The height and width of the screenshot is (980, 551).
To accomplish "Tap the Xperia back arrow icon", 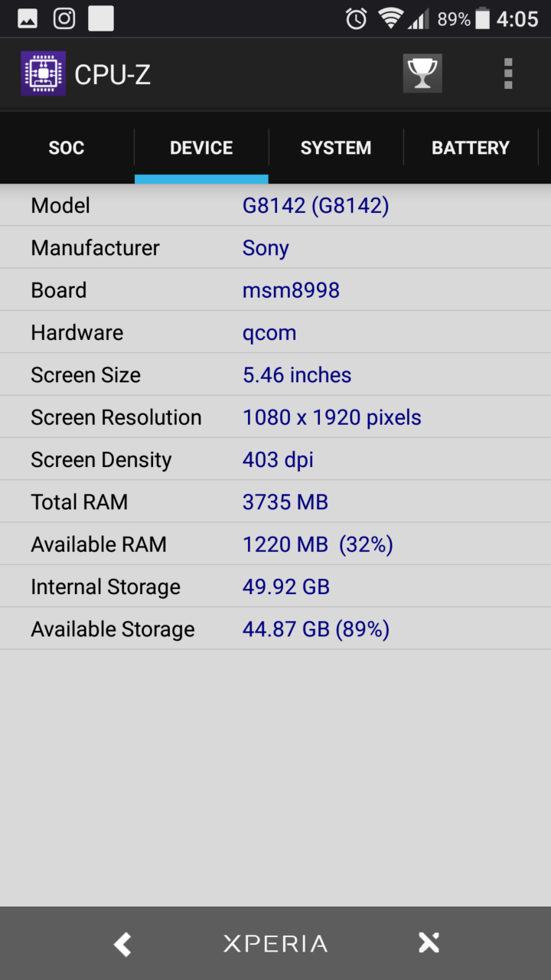I will tap(122, 944).
